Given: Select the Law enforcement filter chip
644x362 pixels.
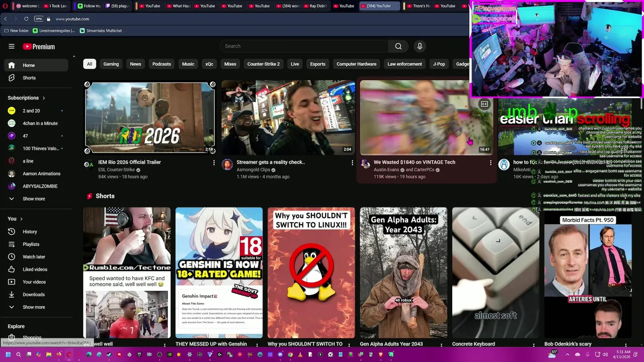Looking at the screenshot, I should (x=405, y=64).
